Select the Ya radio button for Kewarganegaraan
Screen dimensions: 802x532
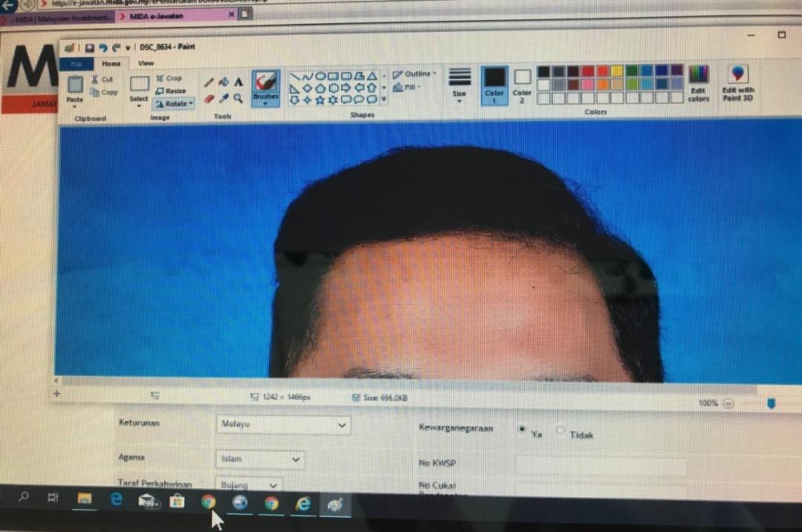click(x=521, y=430)
